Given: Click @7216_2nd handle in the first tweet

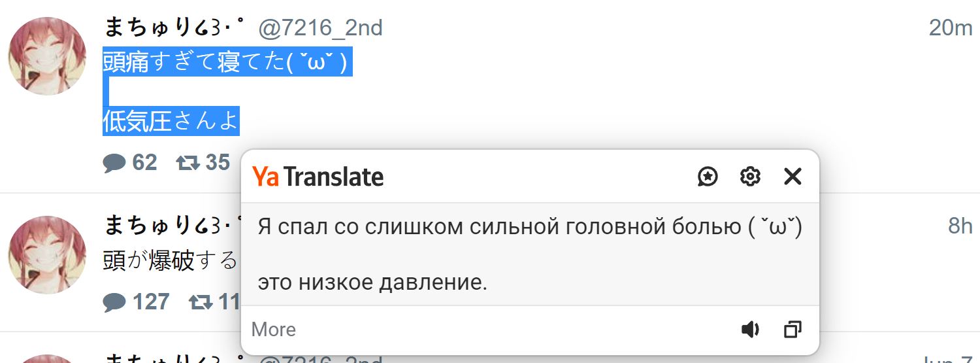Looking at the screenshot, I should [320, 28].
